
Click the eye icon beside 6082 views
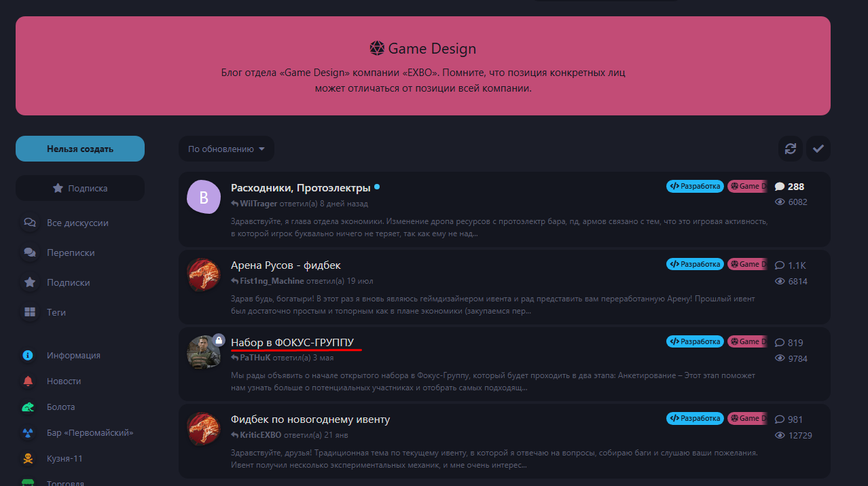(x=780, y=202)
